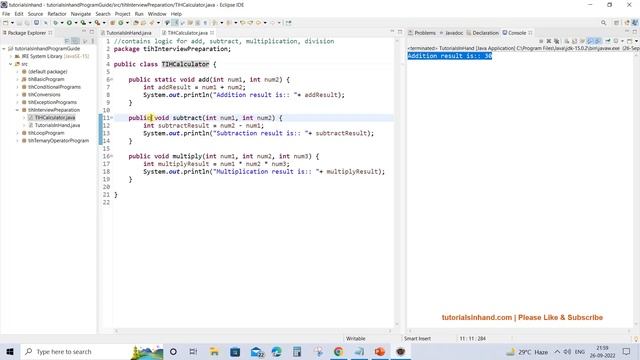Image resolution: width=640 pixels, height=360 pixels.
Task: Collapse the src folder
Action: point(11,64)
